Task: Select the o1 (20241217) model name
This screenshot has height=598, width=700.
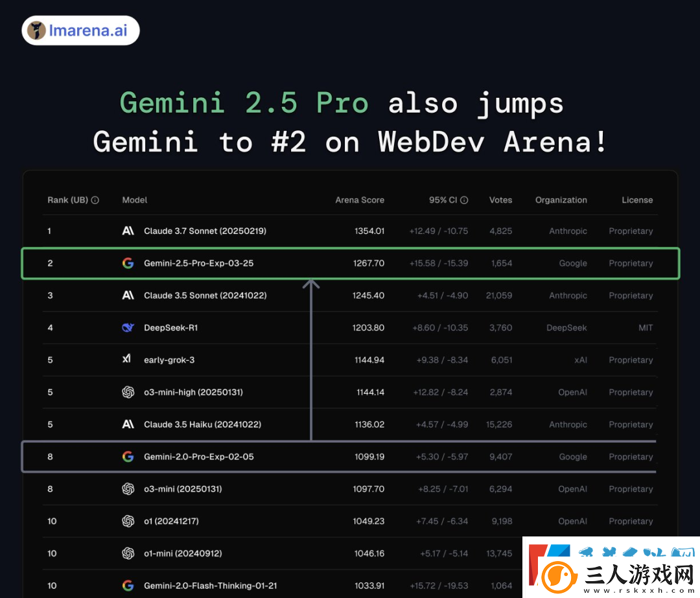Action: point(171,522)
